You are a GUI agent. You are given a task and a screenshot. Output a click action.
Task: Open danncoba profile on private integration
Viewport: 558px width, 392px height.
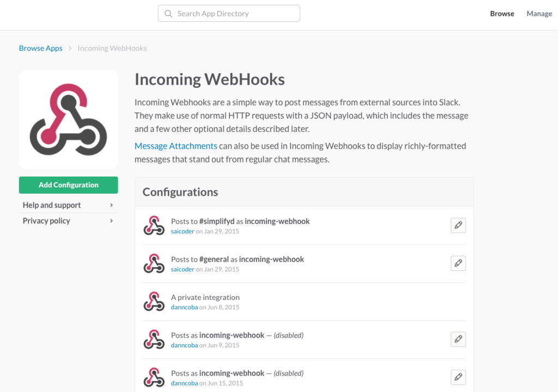(x=184, y=307)
